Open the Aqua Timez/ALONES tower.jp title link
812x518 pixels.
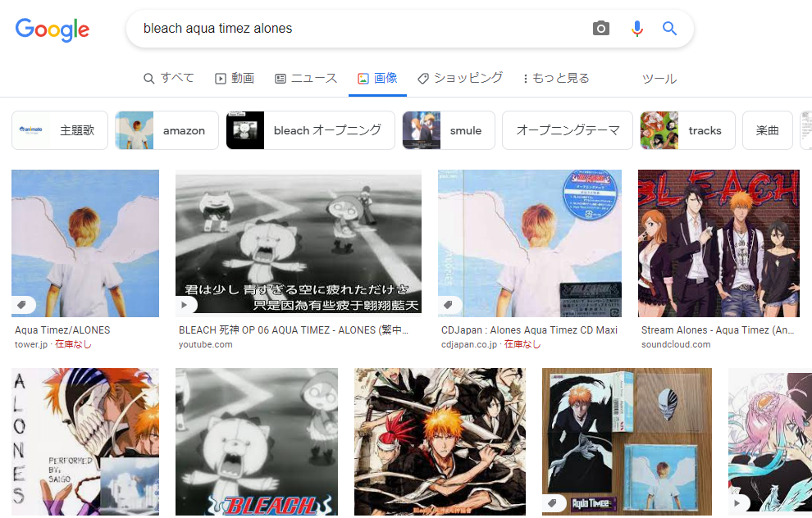point(62,330)
